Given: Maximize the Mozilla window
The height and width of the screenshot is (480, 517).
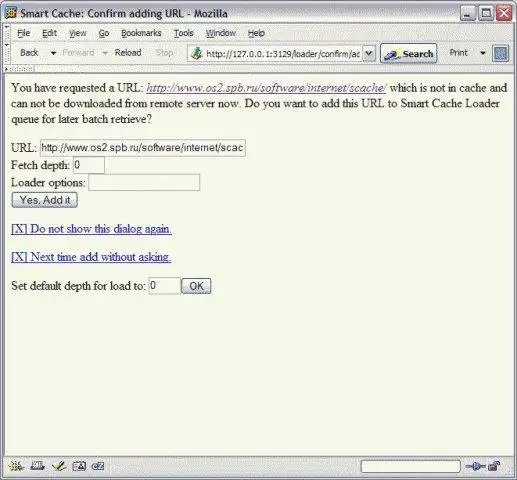Looking at the screenshot, I should coord(486,13).
